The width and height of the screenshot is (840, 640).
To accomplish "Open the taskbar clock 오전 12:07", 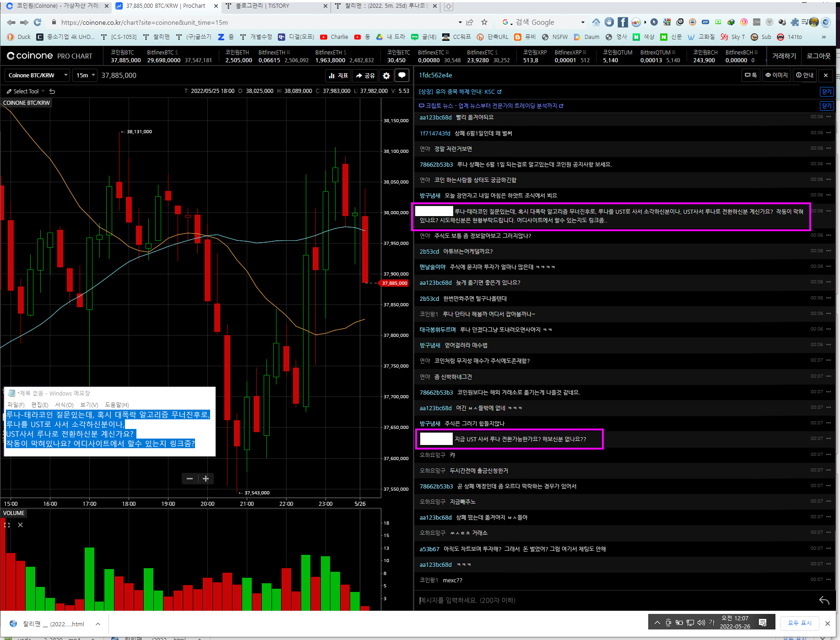I will point(735,622).
